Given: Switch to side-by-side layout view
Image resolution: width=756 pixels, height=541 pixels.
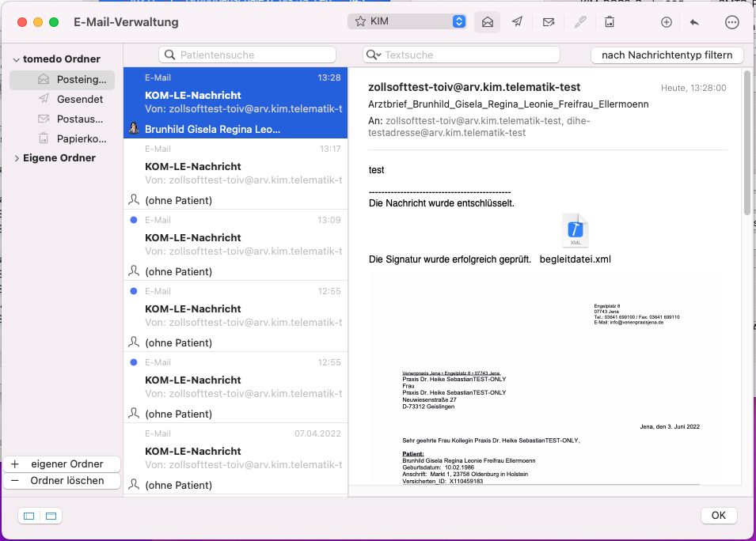Looking at the screenshot, I should [x=29, y=516].
